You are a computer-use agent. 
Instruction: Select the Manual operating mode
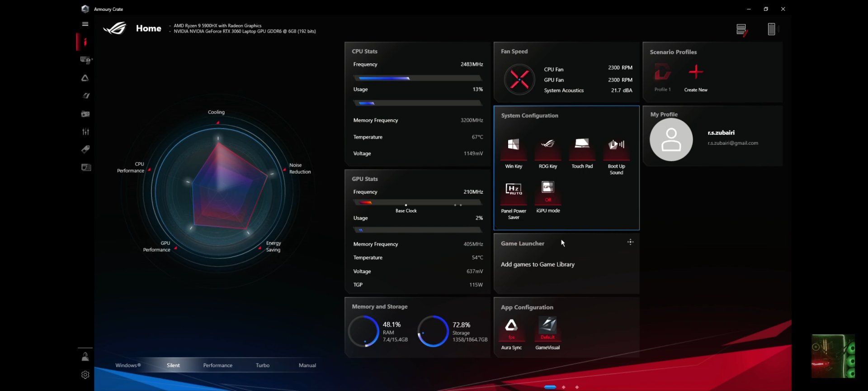click(x=307, y=365)
